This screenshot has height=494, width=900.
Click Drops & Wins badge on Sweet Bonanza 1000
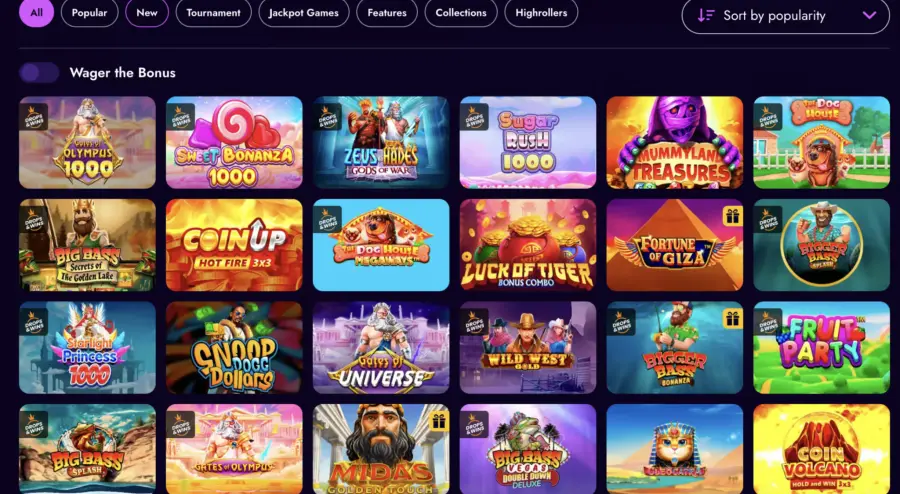click(180, 118)
